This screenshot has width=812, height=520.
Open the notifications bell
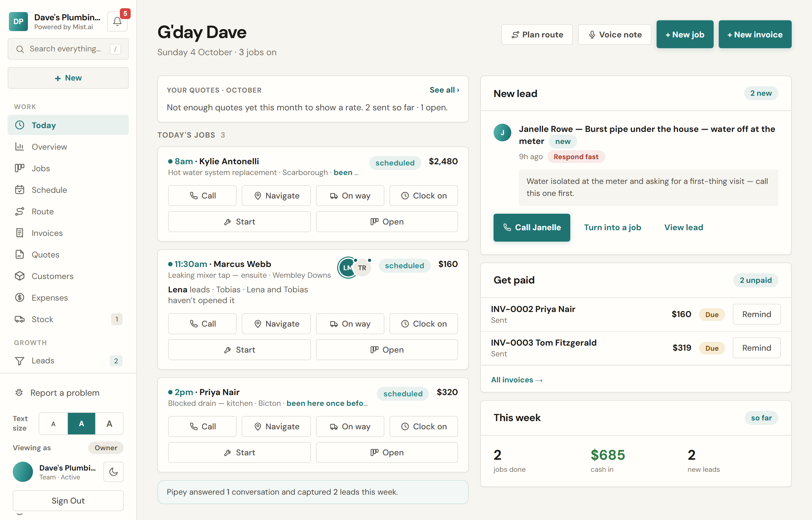[117, 22]
